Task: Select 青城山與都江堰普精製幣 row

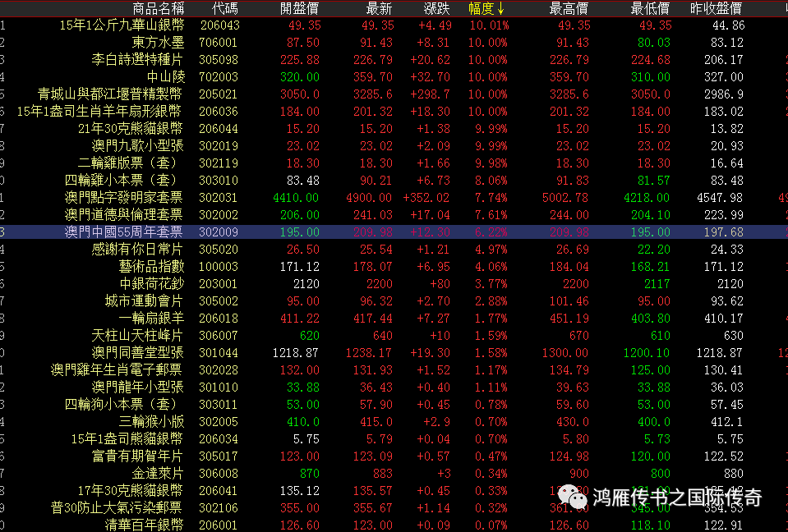Action: (x=394, y=94)
